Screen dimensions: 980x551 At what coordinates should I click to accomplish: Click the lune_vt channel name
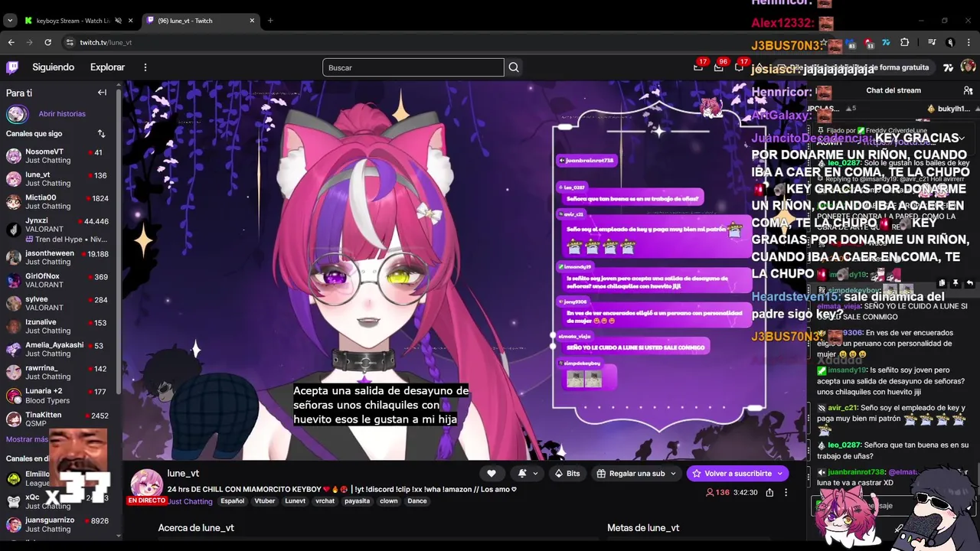coord(183,474)
